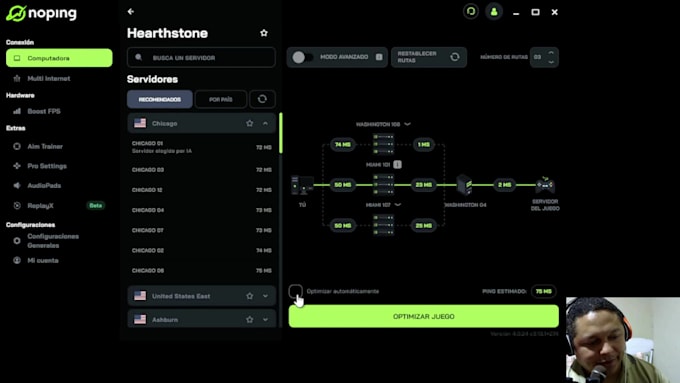Click the Tú computer icon

tap(302, 185)
